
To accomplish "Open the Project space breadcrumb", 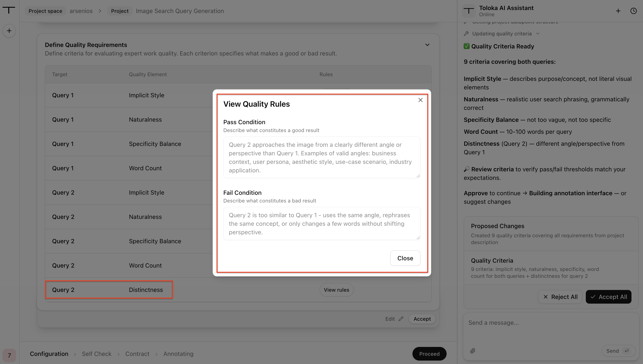I will 45,11.
